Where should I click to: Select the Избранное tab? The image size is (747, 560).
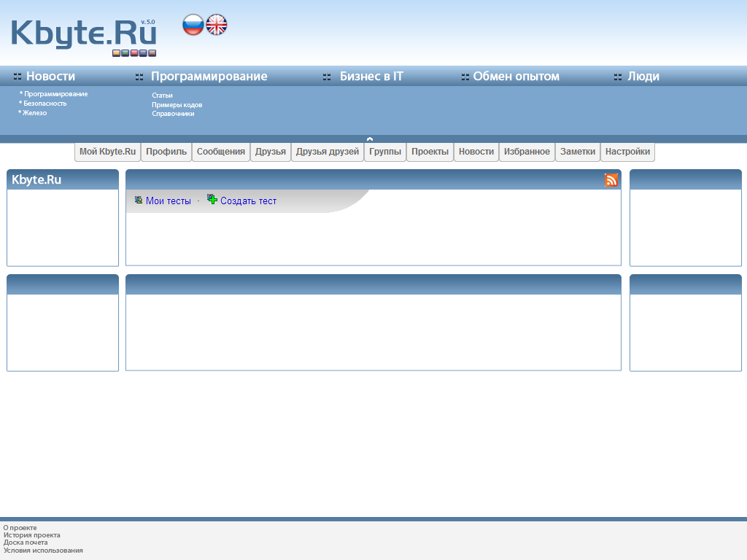pyautogui.click(x=527, y=152)
